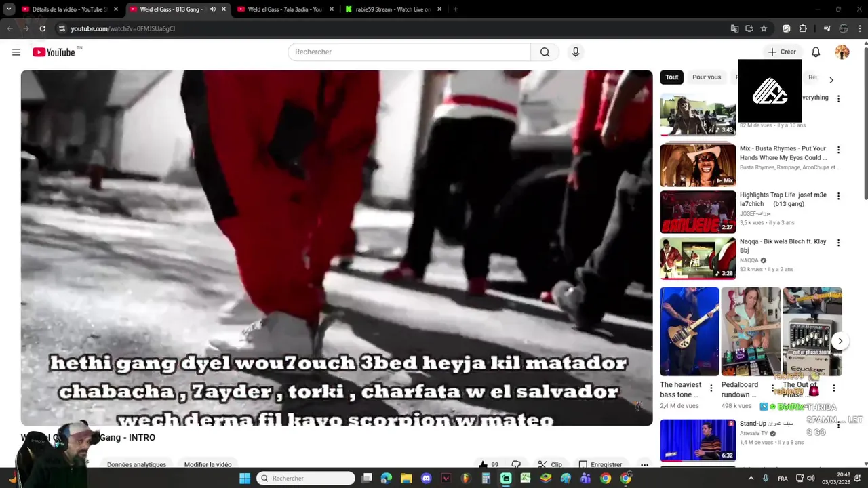Bookmark this page with the star icon
This screenshot has width=868, height=488.
(x=764, y=28)
